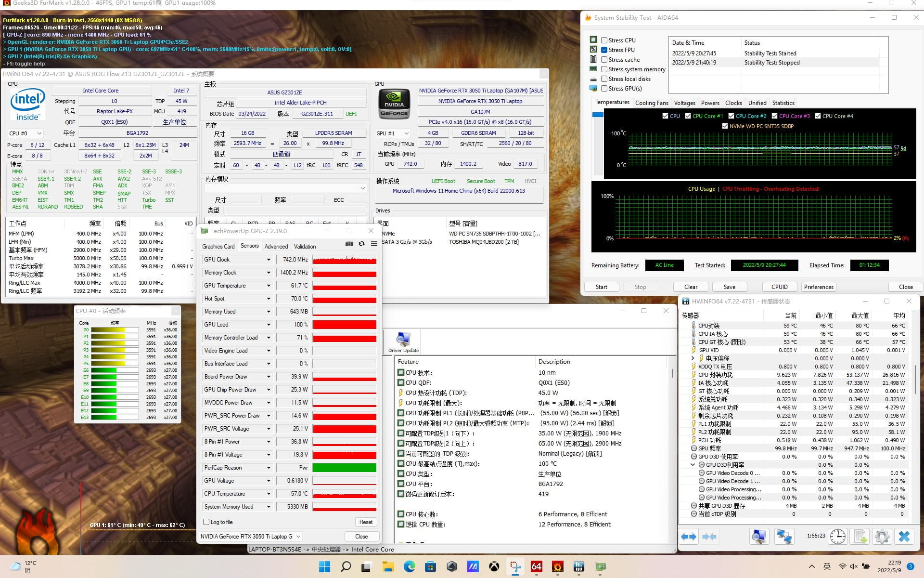Switch to AIDA64 Voltages tab
This screenshot has width=924, height=578.
pyautogui.click(x=684, y=103)
